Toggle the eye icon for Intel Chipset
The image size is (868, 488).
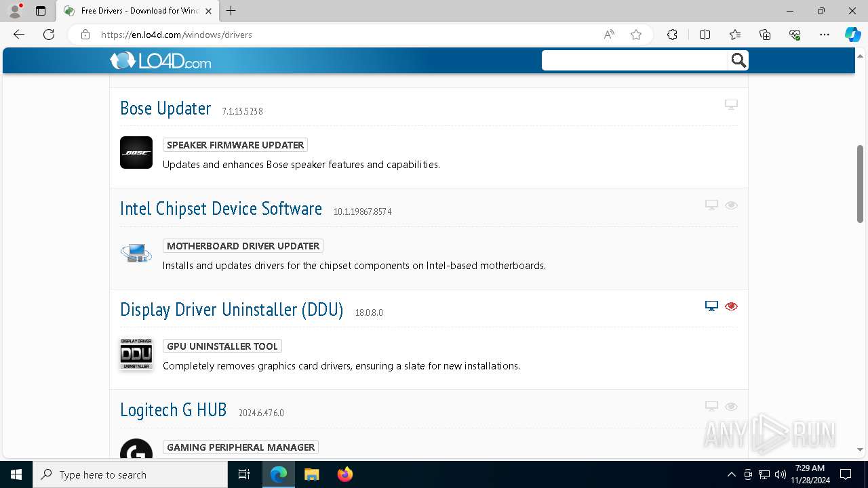click(x=731, y=205)
